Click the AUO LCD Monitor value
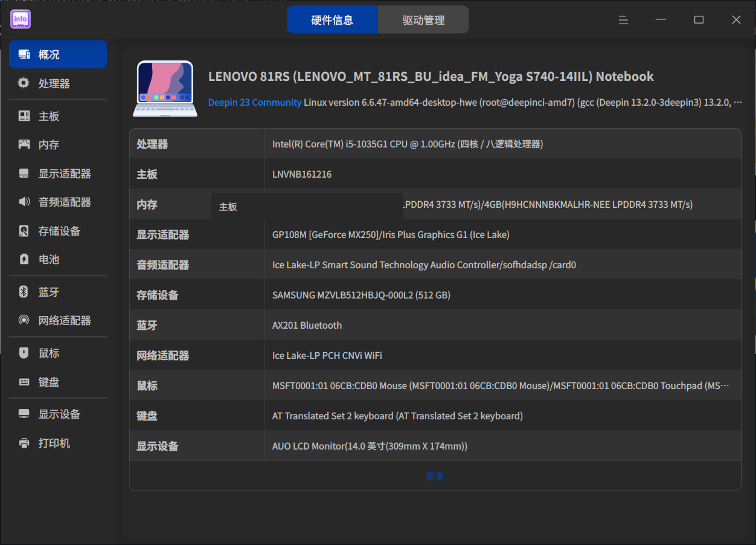This screenshot has width=756, height=545. (370, 446)
